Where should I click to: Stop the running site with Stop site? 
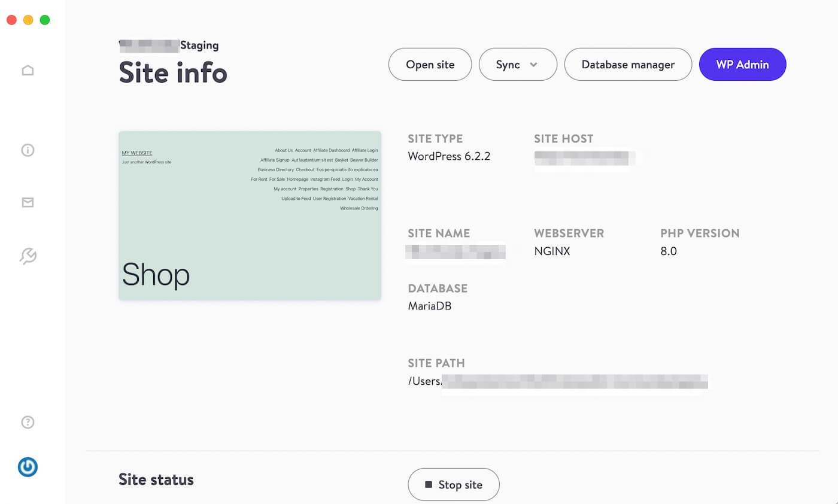coord(453,484)
